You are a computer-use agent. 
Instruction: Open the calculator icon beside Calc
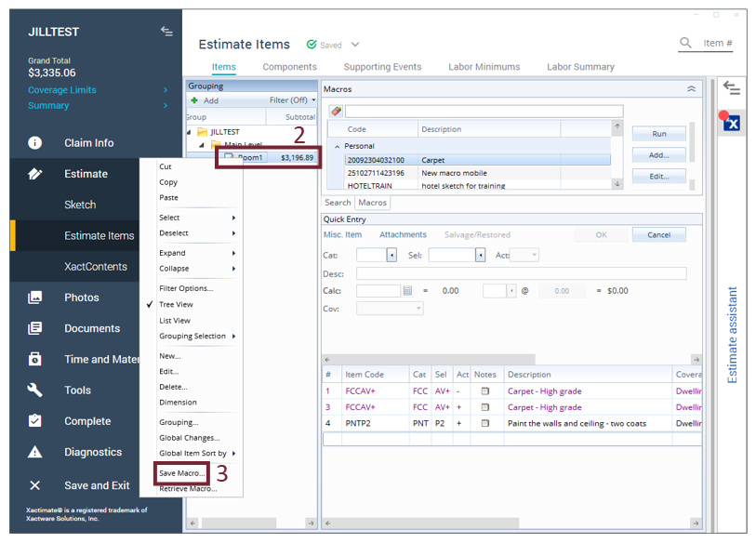coord(407,291)
